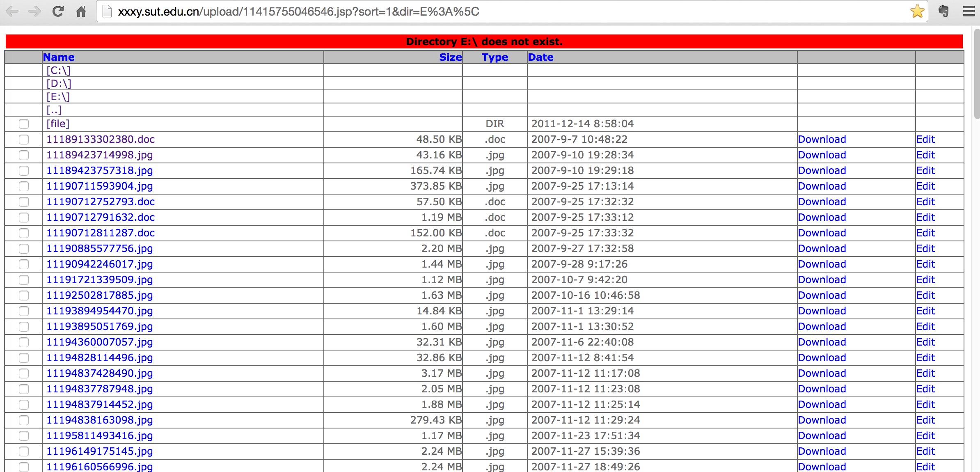Select checkbox for 11190712791632.doc
The height and width of the screenshot is (472, 980).
[24, 217]
